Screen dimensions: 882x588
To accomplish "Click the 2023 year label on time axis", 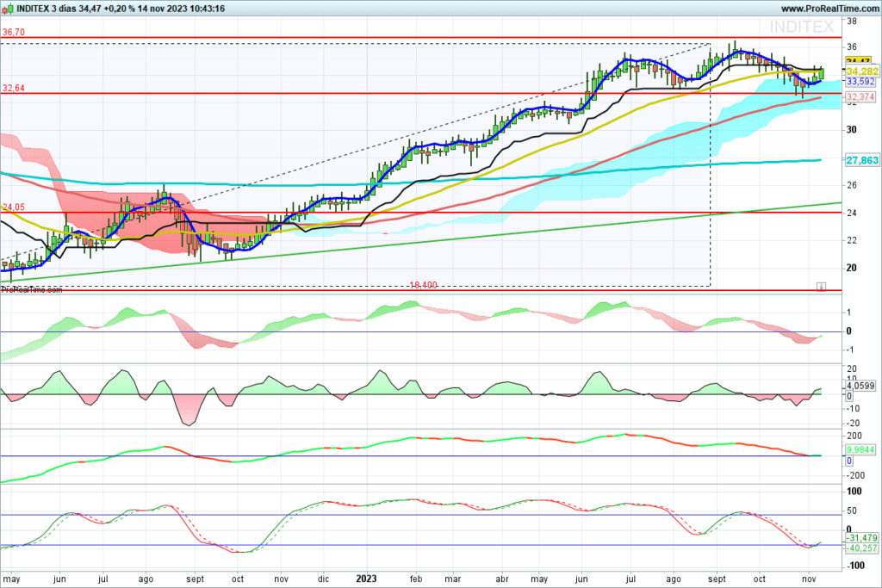I will pos(367,579).
